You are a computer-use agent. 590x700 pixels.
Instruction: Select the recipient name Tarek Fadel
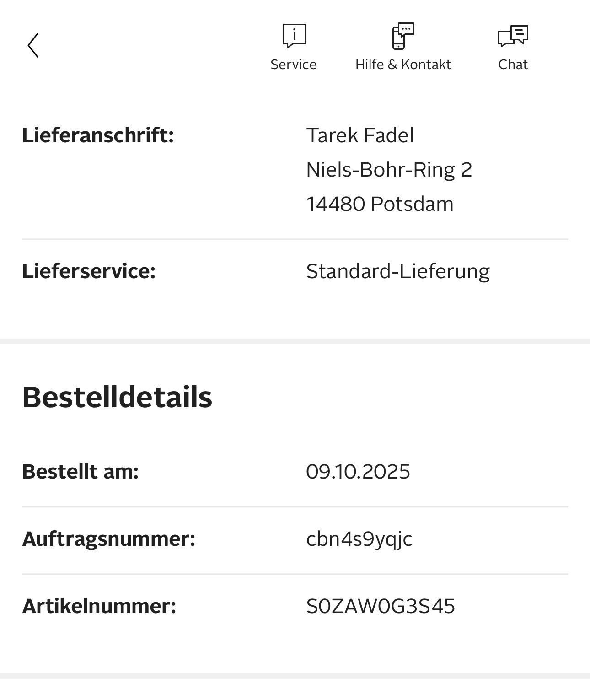[360, 135]
